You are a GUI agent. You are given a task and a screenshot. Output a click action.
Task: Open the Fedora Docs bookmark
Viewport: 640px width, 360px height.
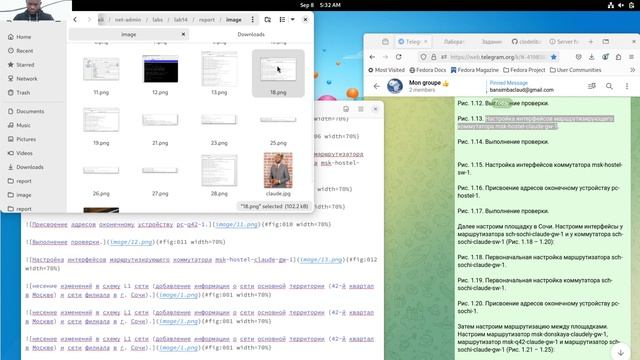[428, 70]
